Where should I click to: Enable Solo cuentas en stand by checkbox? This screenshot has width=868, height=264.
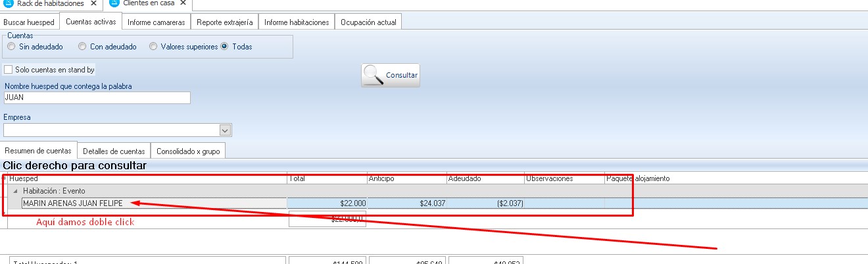coord(9,70)
